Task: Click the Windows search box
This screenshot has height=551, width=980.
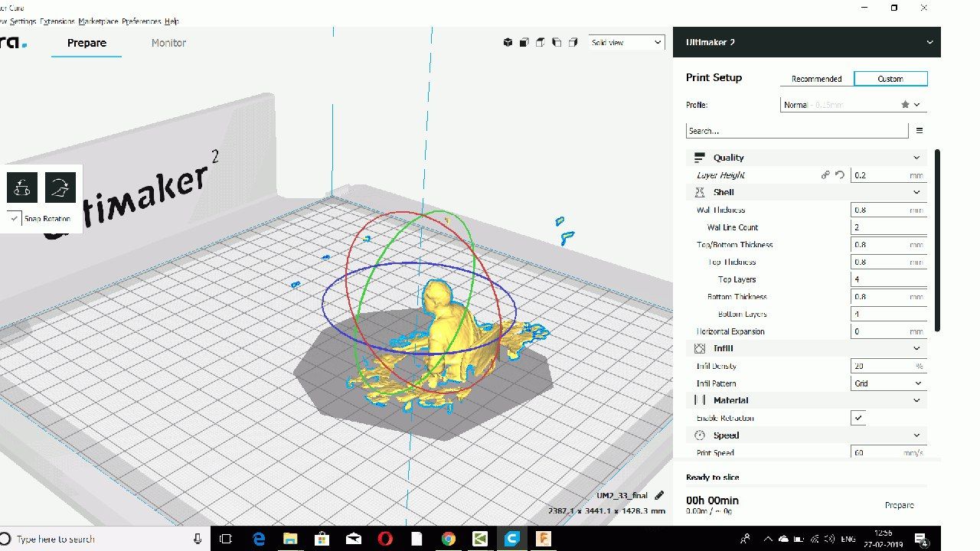Action: 103,539
